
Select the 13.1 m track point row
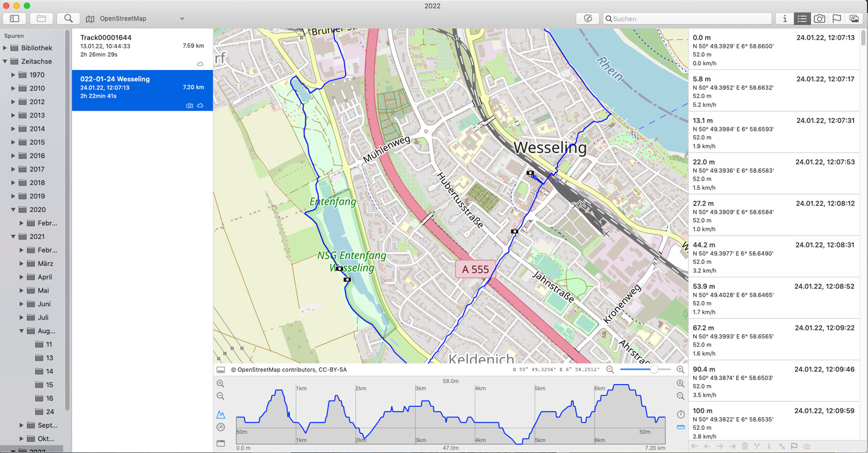(774, 133)
